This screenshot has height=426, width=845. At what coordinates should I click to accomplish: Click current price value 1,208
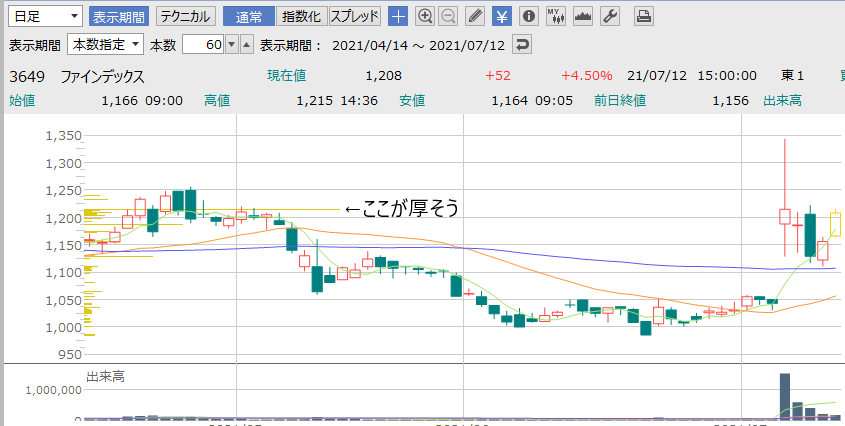coord(384,76)
